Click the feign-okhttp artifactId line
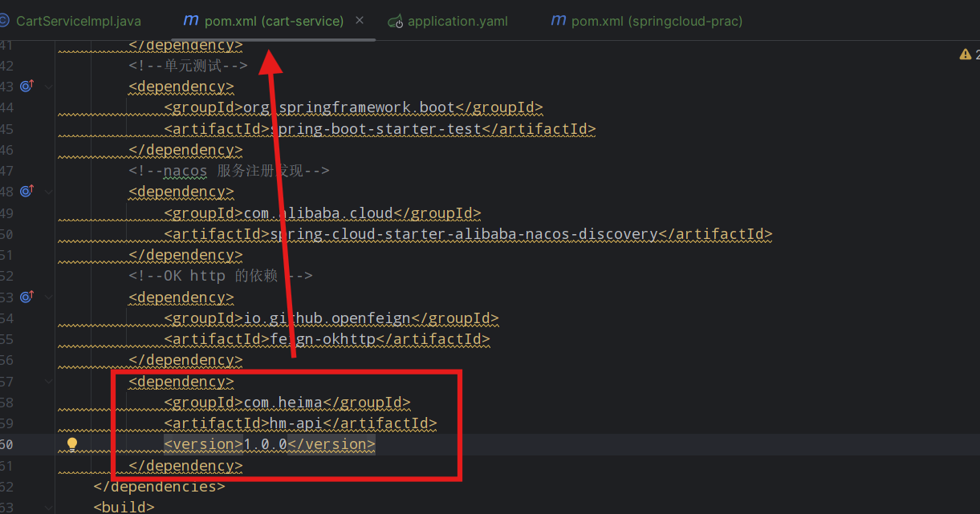 [327, 339]
